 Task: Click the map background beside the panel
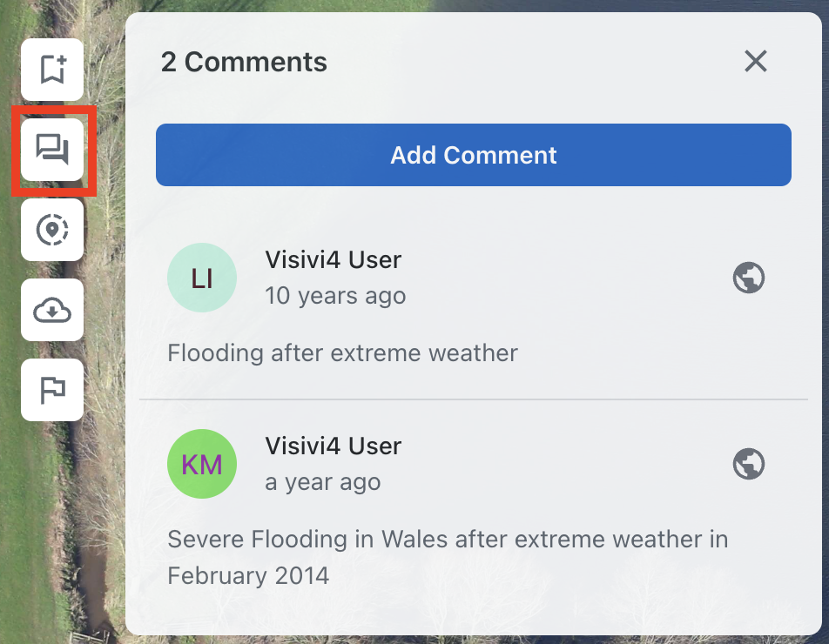point(61,540)
